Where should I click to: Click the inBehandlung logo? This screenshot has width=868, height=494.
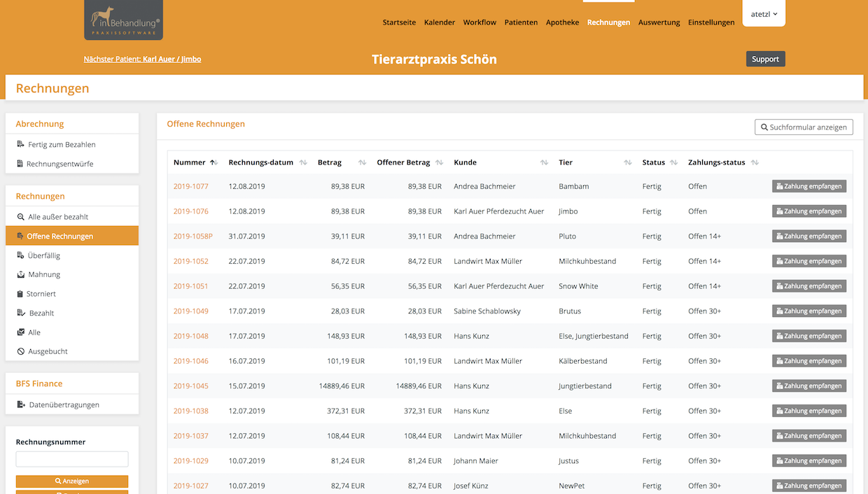pyautogui.click(x=123, y=20)
